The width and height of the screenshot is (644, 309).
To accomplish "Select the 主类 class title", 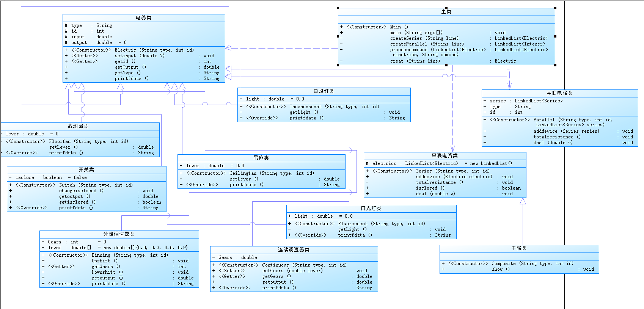I will pyautogui.click(x=446, y=12).
